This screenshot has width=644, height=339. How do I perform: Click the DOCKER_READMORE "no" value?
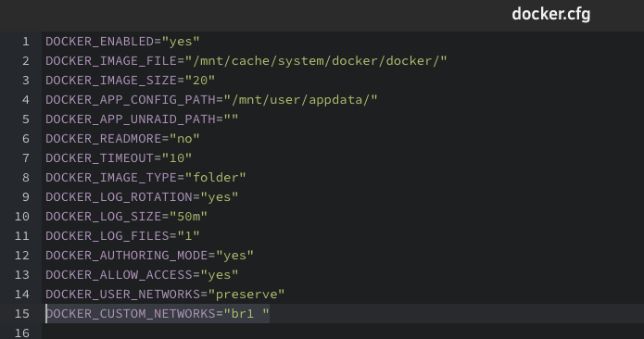tap(184, 139)
